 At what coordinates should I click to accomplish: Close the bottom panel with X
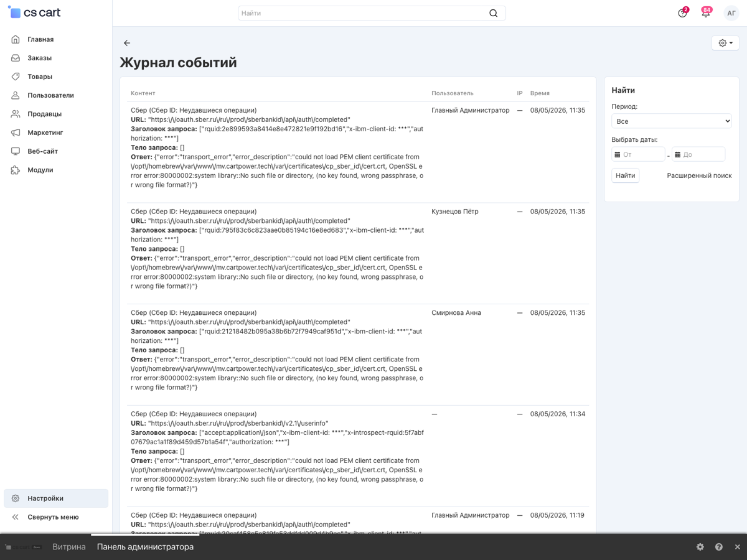[x=738, y=547]
